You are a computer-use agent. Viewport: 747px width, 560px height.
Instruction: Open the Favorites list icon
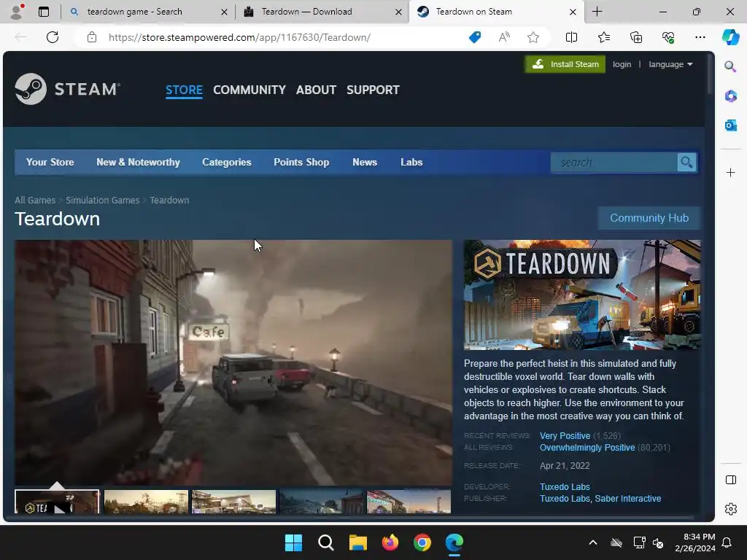[x=603, y=37]
